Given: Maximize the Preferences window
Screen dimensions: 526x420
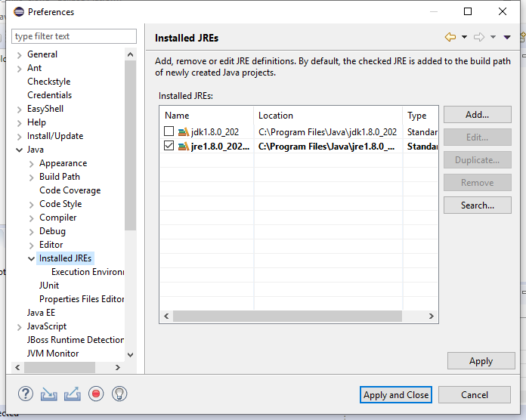Looking at the screenshot, I should pos(468,12).
